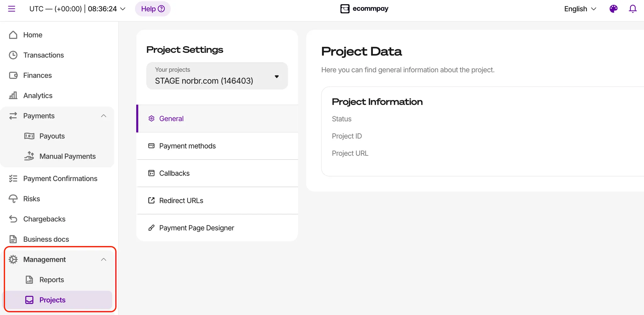Click the Finances wallet icon

(13, 76)
